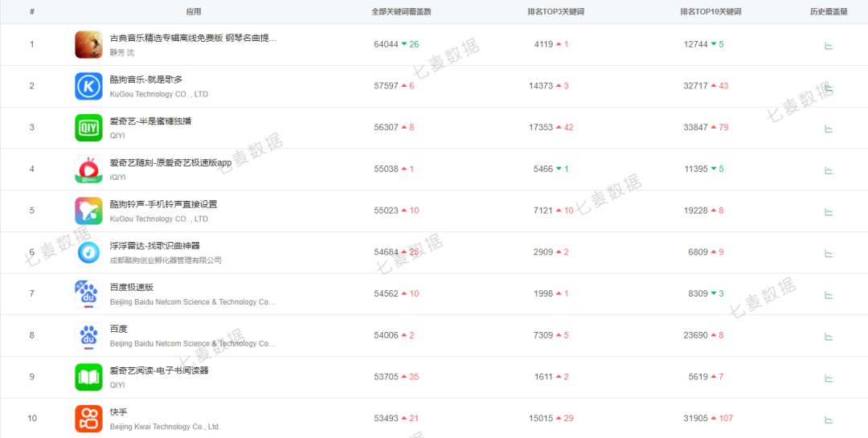868x438 pixels.
Task: Click the 应用 column header
Action: pos(194,11)
